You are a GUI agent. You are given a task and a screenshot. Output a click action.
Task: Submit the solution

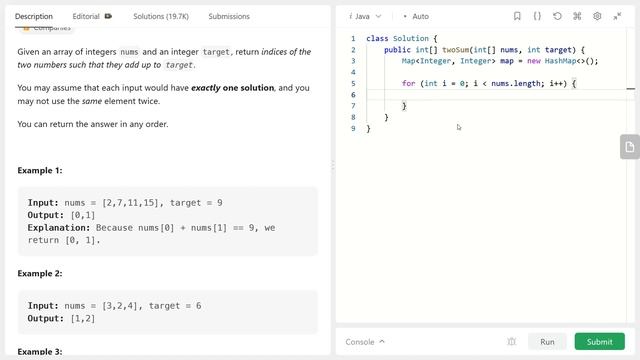pyautogui.click(x=600, y=342)
